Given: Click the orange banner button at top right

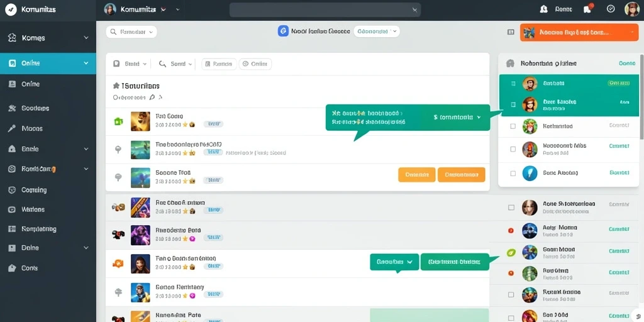Looking at the screenshot, I should 579,32.
